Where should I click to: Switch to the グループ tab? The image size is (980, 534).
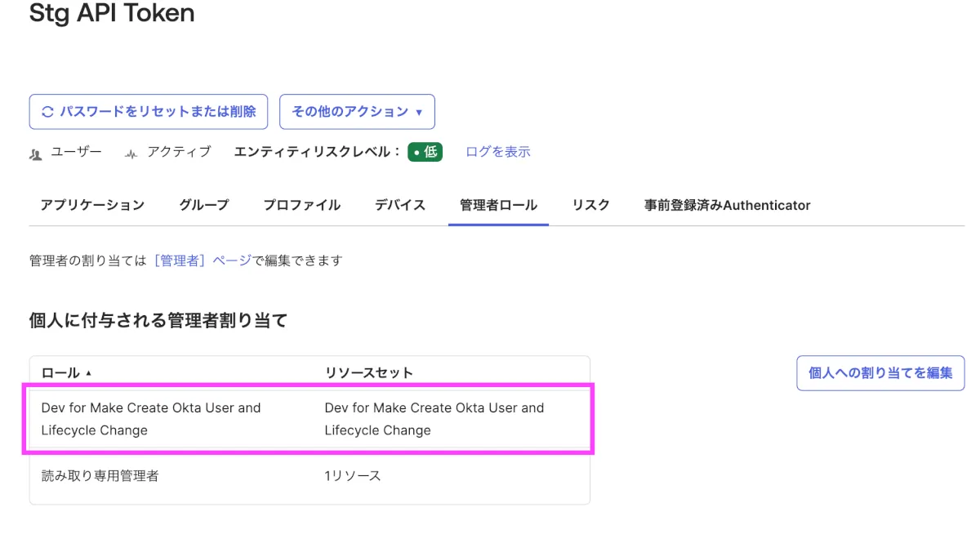pos(203,205)
